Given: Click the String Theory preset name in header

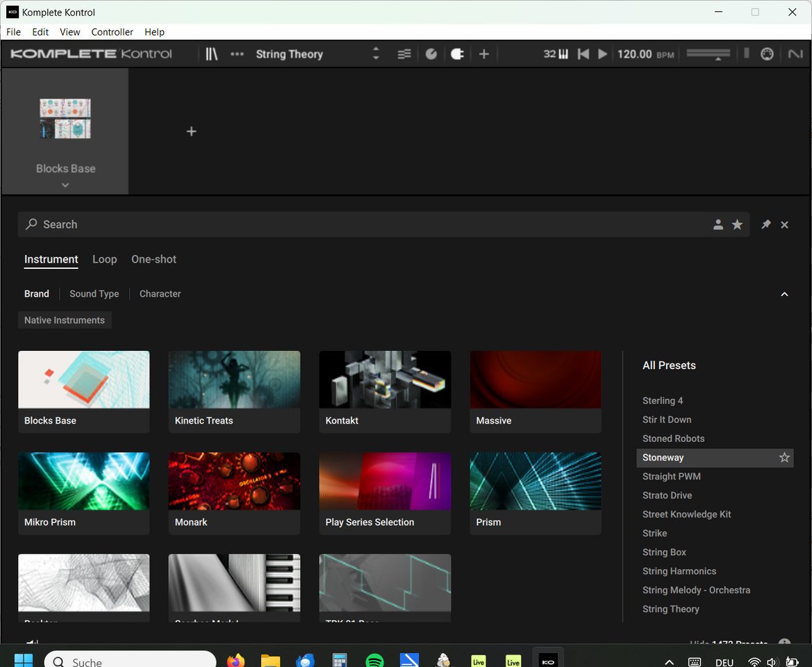Looking at the screenshot, I should [x=289, y=54].
